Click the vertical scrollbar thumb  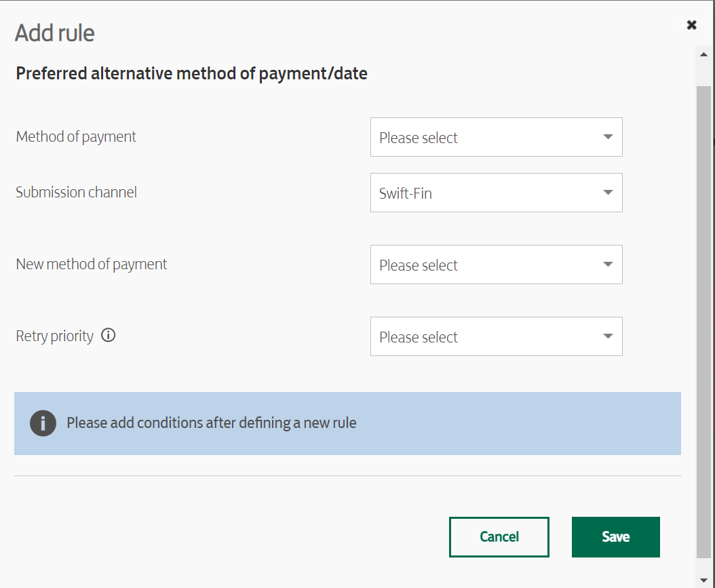point(703,321)
